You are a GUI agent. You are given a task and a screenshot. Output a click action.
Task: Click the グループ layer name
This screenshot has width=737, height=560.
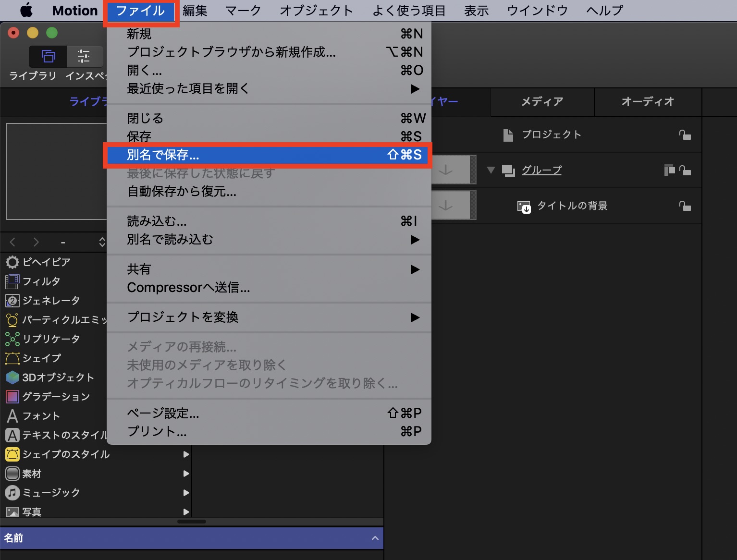coord(542,170)
